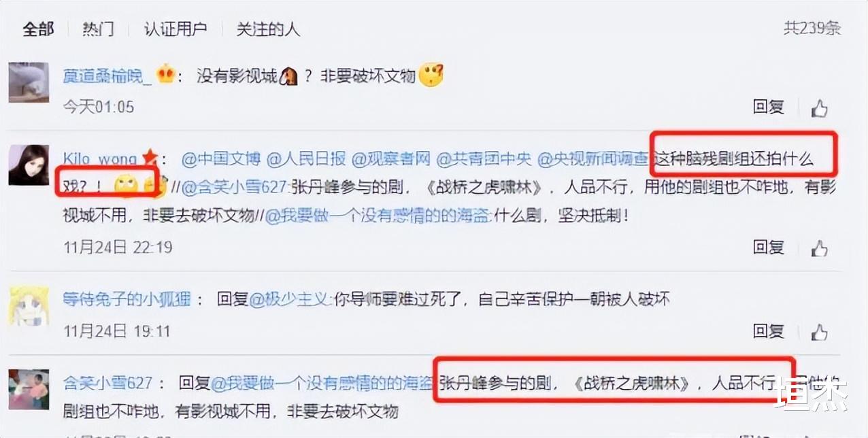The height and width of the screenshot is (438, 868).
Task: Switch to the 热门 tab
Action: (98, 29)
